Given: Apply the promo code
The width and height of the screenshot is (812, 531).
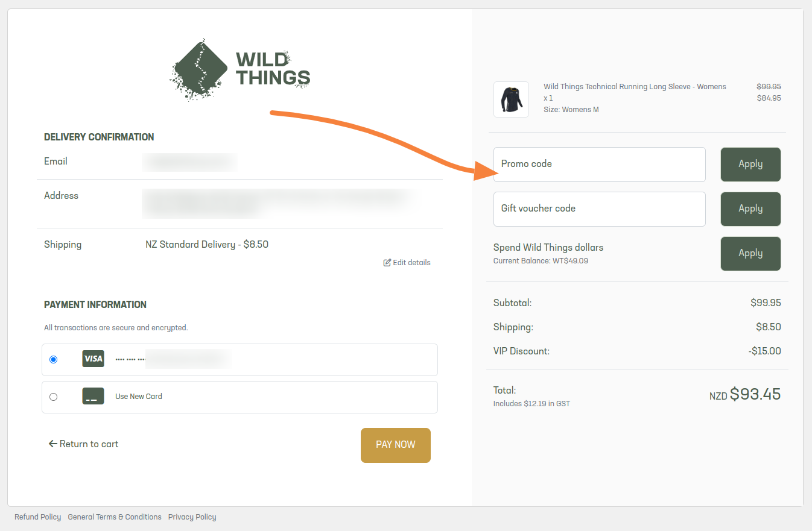Looking at the screenshot, I should coord(750,165).
